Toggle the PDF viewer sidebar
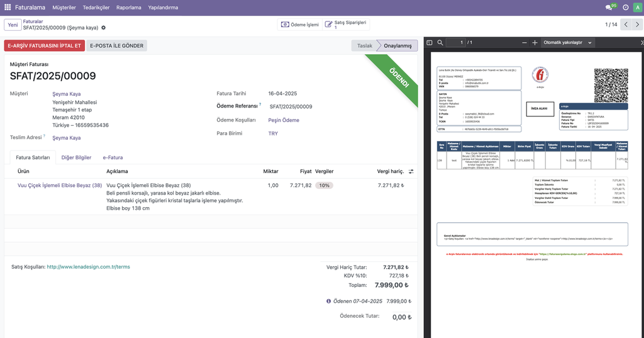644x338 pixels. pyautogui.click(x=430, y=43)
